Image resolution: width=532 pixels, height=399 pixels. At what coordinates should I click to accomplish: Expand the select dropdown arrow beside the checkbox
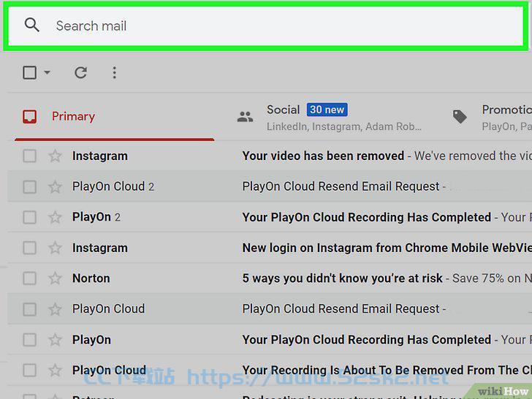tap(47, 72)
